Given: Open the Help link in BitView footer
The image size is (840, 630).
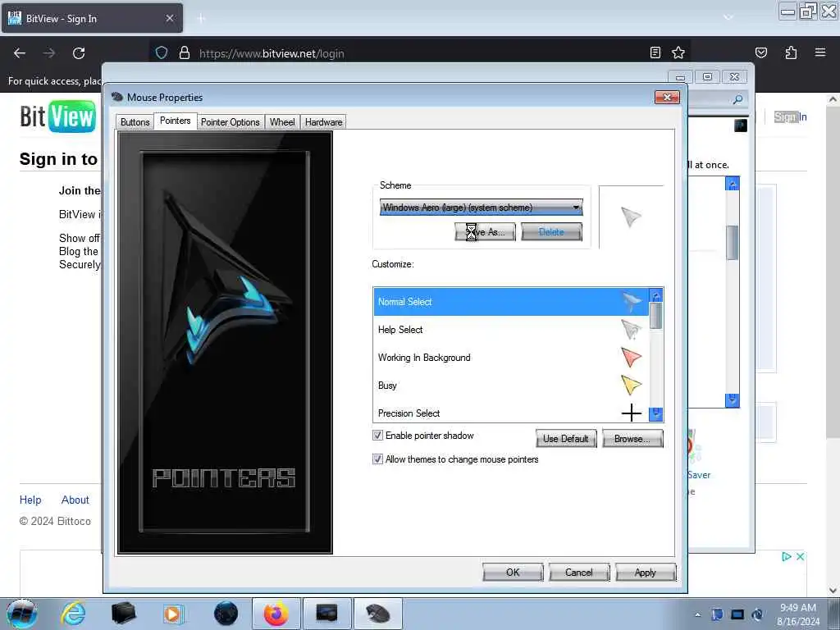Looking at the screenshot, I should pyautogui.click(x=30, y=500).
